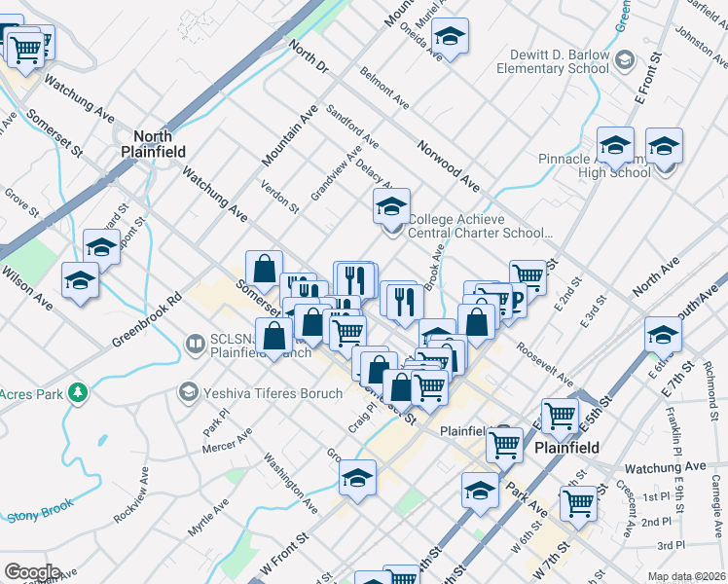
Task: Click the Richmond St street label
Action: click(x=710, y=391)
